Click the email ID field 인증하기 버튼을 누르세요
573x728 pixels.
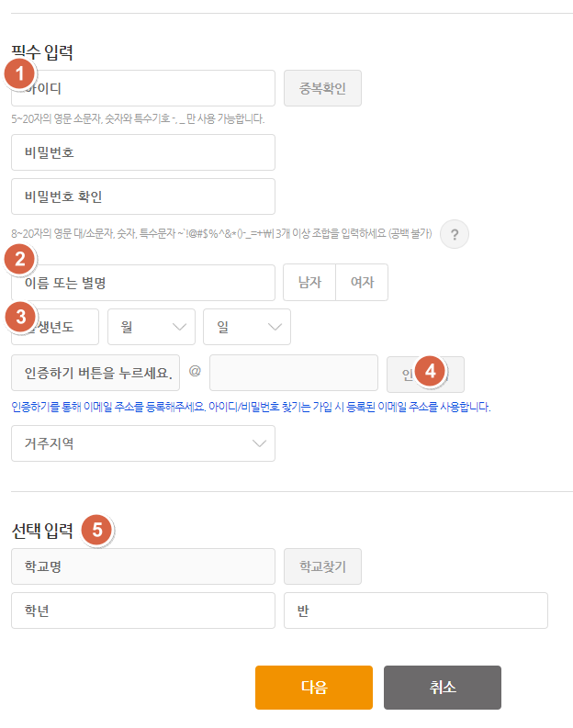pos(95,373)
